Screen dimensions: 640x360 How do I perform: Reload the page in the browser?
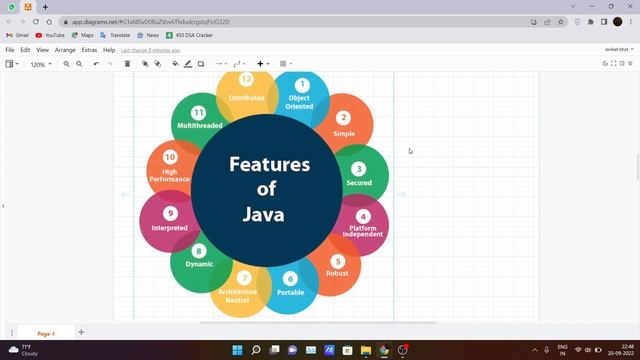pos(36,22)
